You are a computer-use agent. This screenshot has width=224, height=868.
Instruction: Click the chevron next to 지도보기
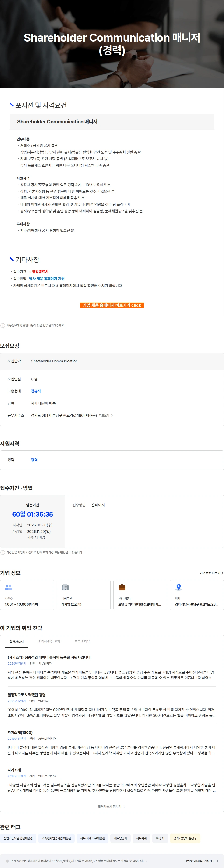click(112, 416)
